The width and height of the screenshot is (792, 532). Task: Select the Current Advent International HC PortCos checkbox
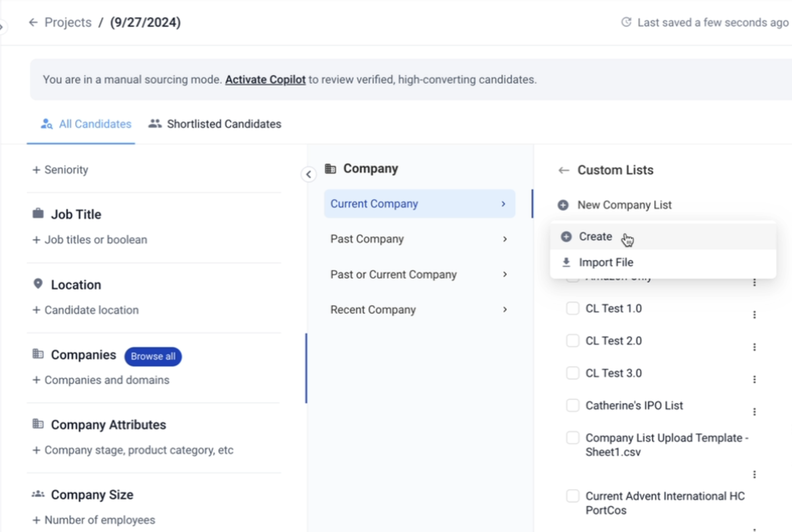(x=573, y=496)
